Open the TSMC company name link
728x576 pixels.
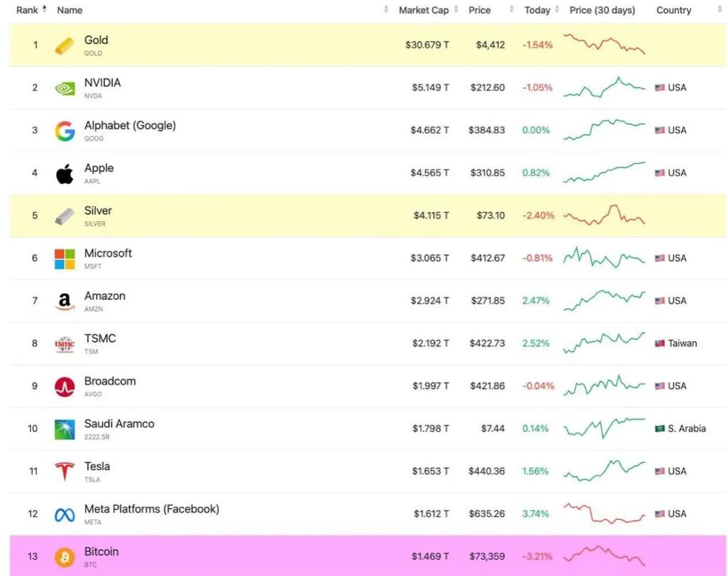(x=100, y=338)
